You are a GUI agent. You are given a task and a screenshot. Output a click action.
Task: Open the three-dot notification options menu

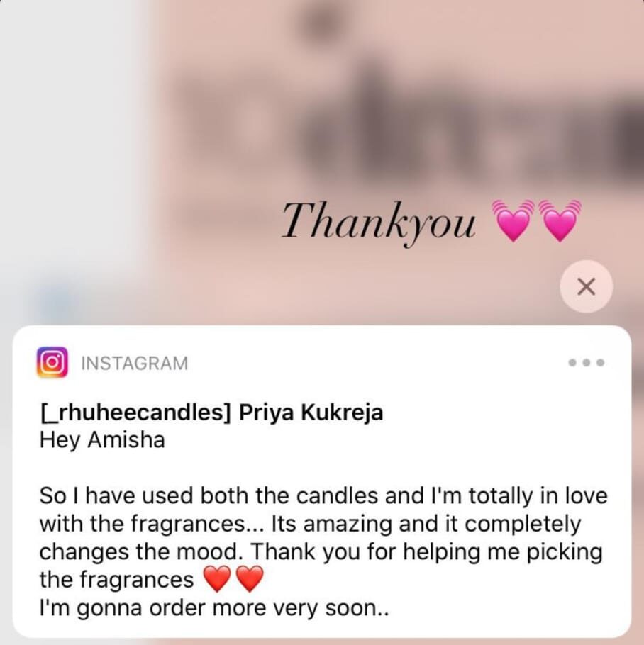click(x=587, y=363)
